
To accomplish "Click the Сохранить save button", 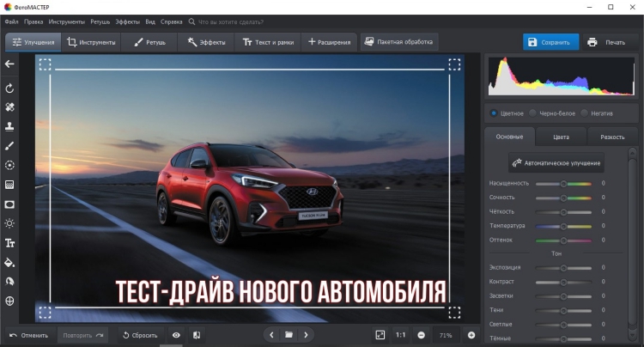I will (x=550, y=42).
